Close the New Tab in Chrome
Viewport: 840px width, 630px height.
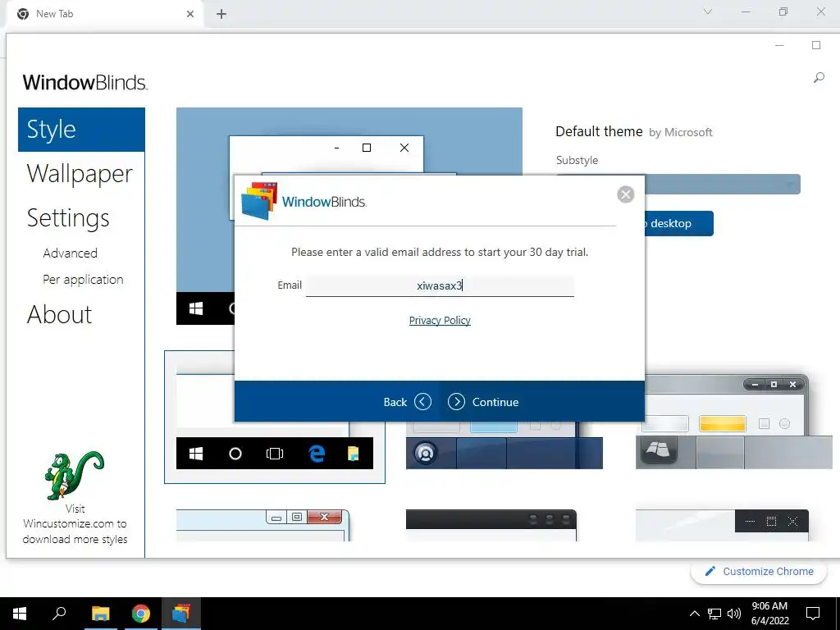(x=190, y=14)
